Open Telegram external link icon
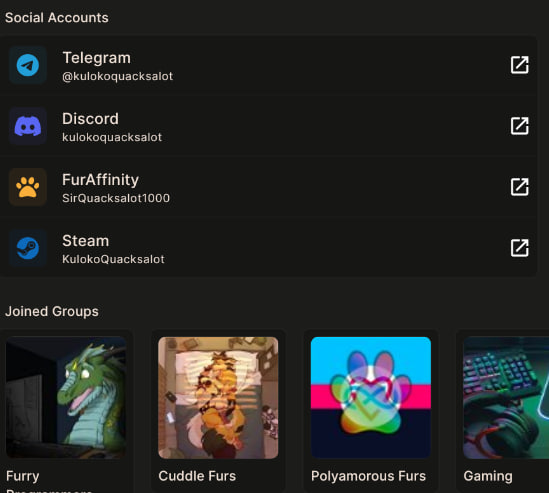The height and width of the screenshot is (493, 549). coord(520,65)
